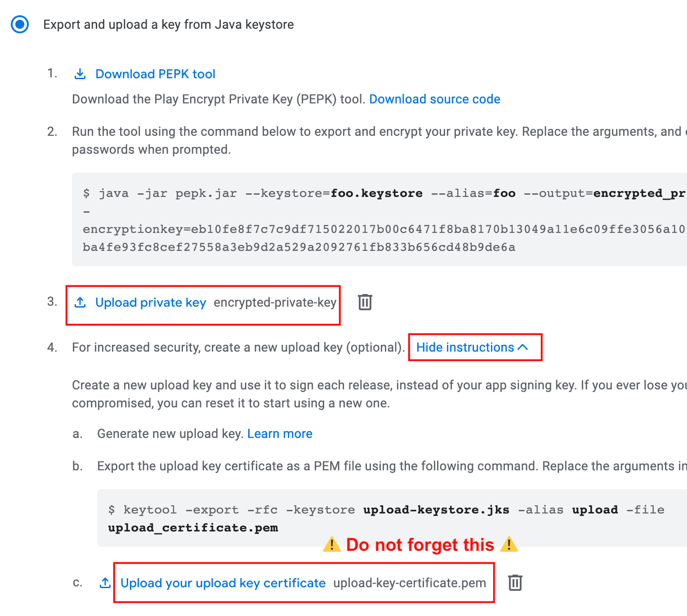This screenshot has height=616, width=687.
Task: Click the chevron-up arrow after Hide instructions
Action: click(x=523, y=347)
